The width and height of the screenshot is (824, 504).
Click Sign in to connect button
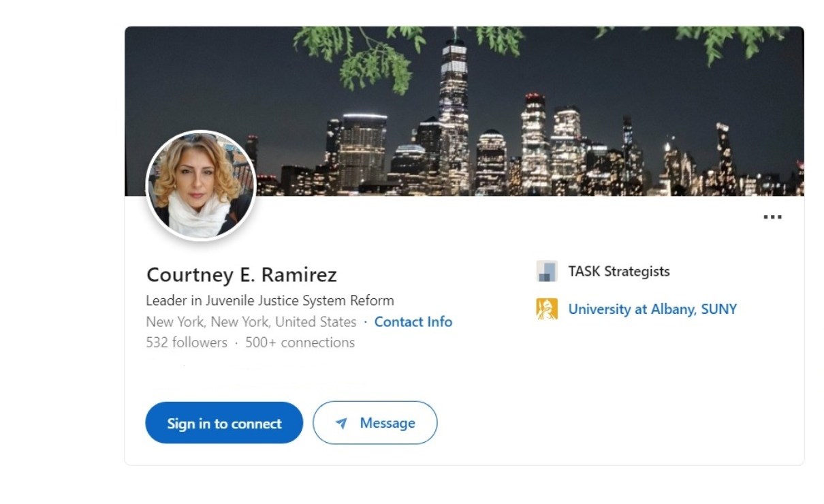point(224,423)
